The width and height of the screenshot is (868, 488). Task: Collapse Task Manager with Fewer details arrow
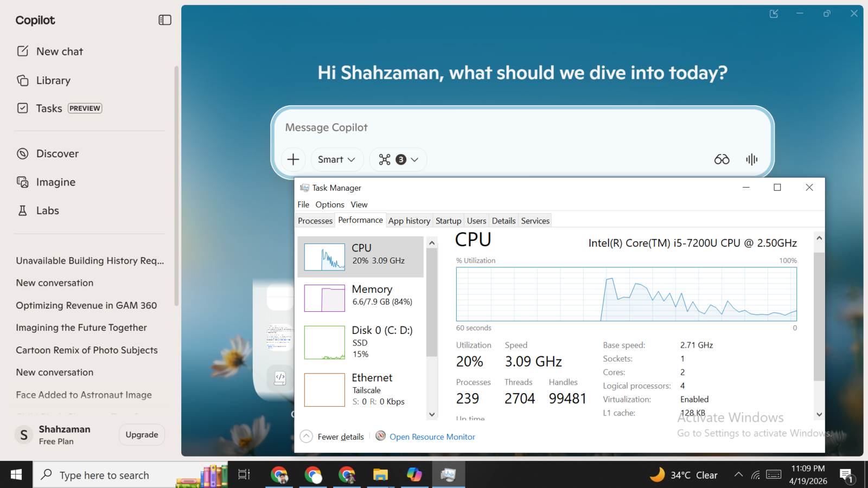307,436
